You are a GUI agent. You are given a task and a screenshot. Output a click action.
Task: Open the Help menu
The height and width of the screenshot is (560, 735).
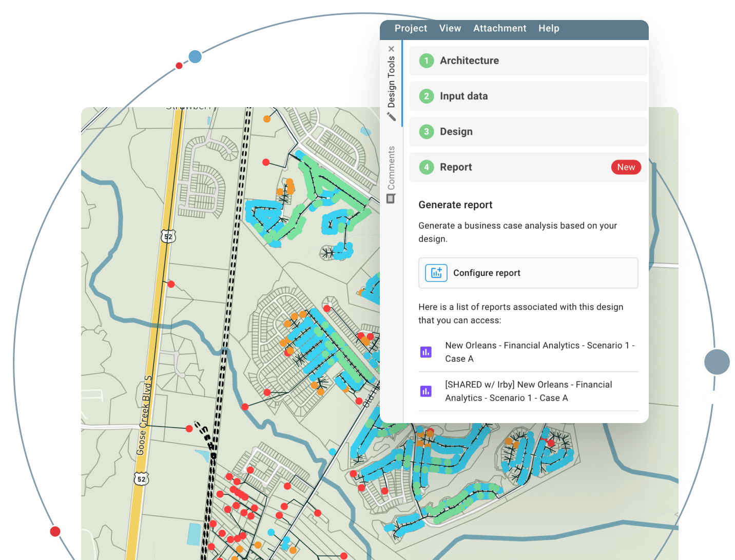pos(549,28)
